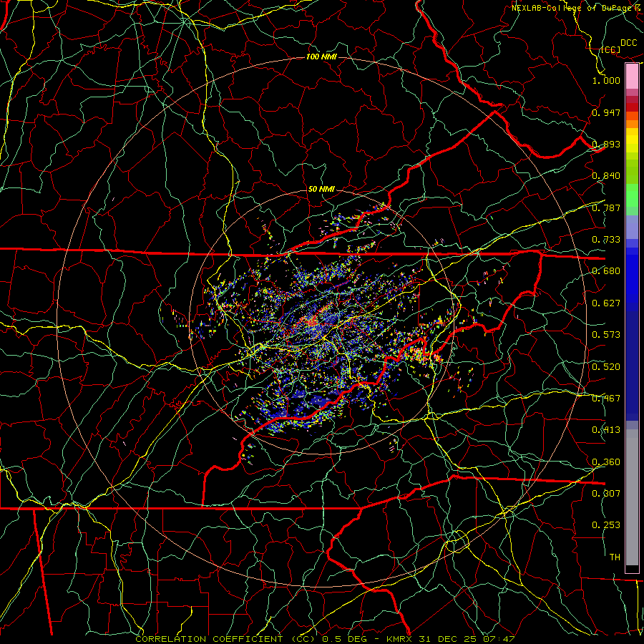The image size is (644, 644).
Task: Click the 0.413 color scale value
Action: click(x=606, y=430)
